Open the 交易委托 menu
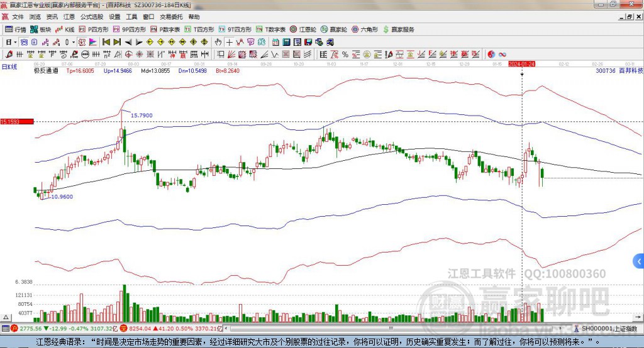 tap(171, 17)
